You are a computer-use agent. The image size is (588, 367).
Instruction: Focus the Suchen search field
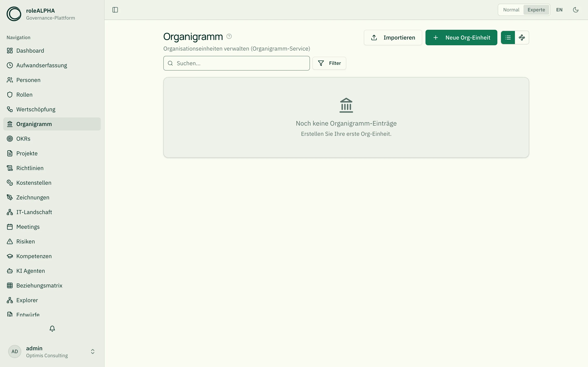[236, 63]
